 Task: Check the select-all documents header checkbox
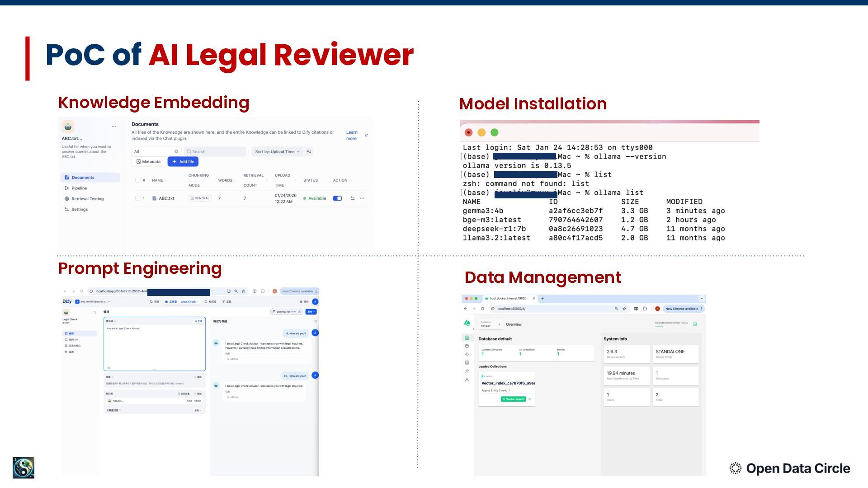[137, 180]
